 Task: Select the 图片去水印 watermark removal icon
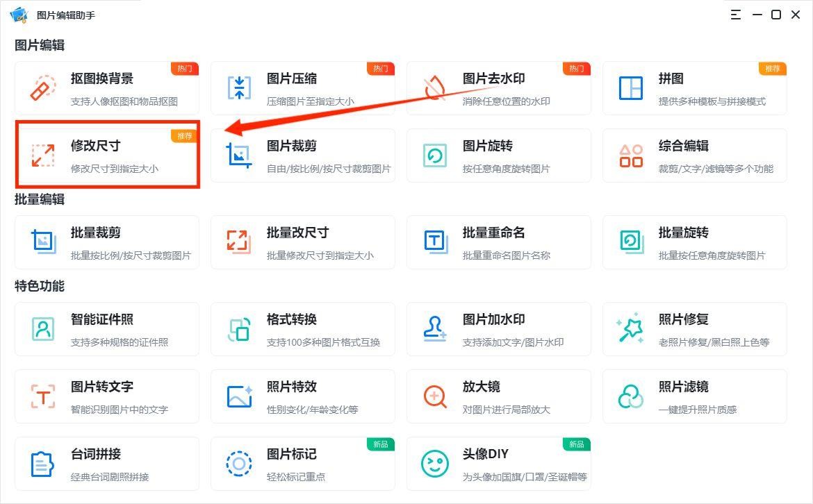434,87
